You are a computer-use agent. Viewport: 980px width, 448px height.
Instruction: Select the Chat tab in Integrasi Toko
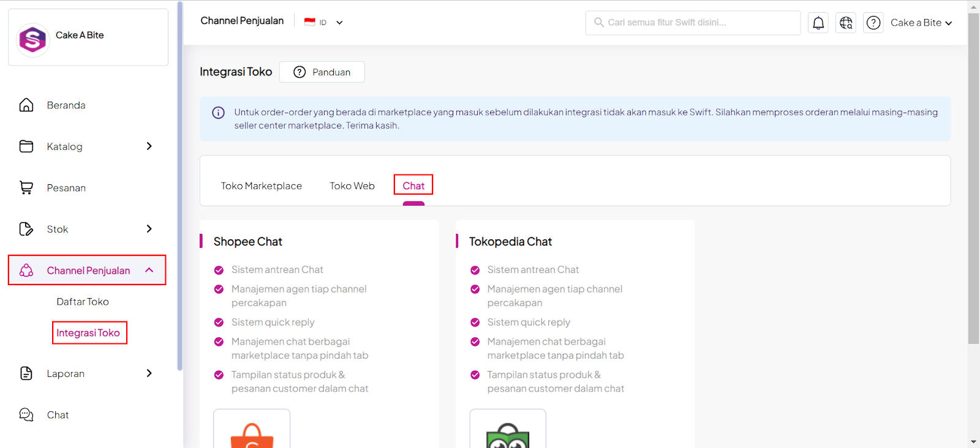click(413, 185)
